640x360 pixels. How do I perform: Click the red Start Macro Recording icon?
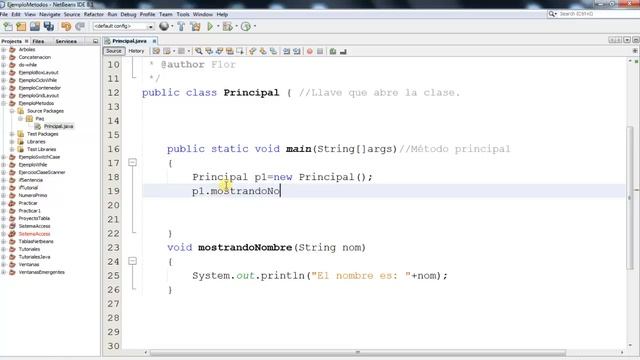click(310, 51)
